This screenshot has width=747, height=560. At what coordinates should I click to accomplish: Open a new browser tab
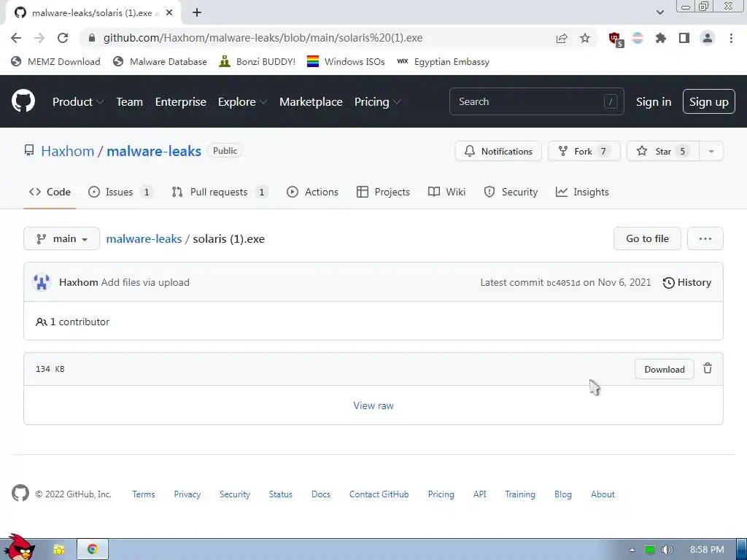[197, 13]
